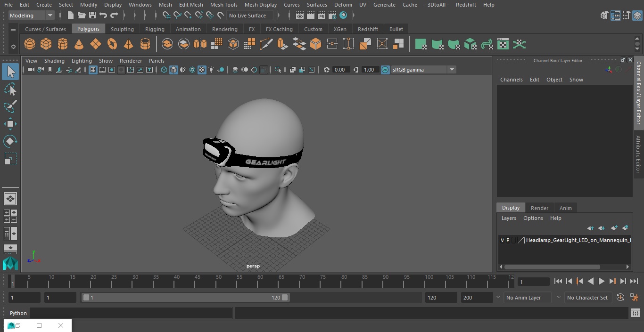Image resolution: width=644 pixels, height=332 pixels.
Task: Create a polygon plane from the shelf
Action: tap(96, 44)
